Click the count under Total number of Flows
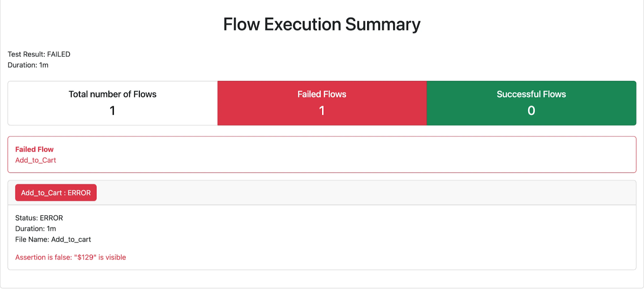This screenshot has height=294, width=644. [112, 111]
